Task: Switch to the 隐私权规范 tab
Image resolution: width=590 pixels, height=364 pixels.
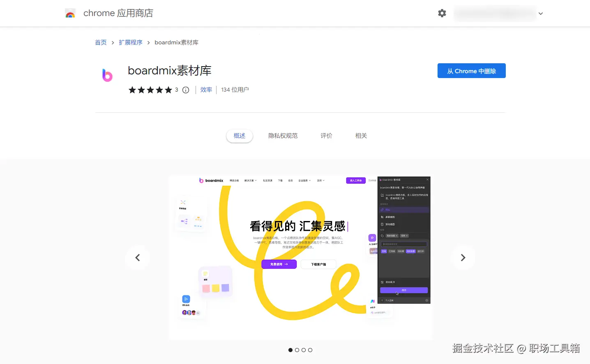Action: (x=283, y=136)
